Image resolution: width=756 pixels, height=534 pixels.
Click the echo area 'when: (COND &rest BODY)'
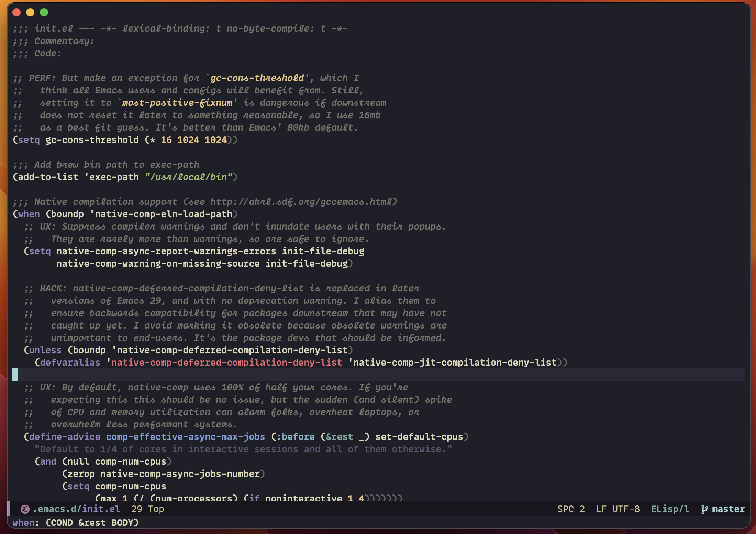coord(76,523)
